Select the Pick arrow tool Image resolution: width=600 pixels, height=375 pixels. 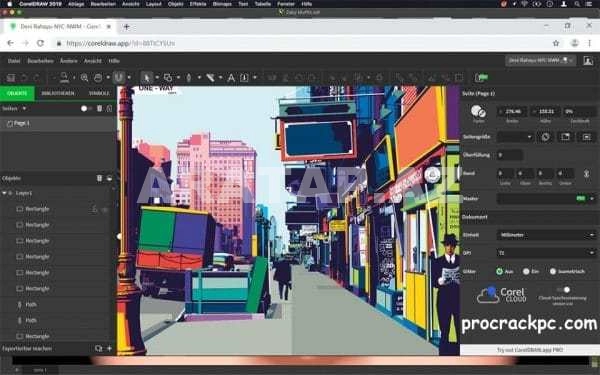tap(146, 78)
